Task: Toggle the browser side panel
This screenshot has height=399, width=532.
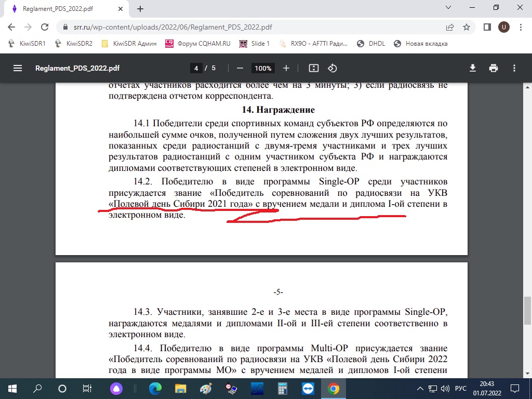Action: click(487, 27)
